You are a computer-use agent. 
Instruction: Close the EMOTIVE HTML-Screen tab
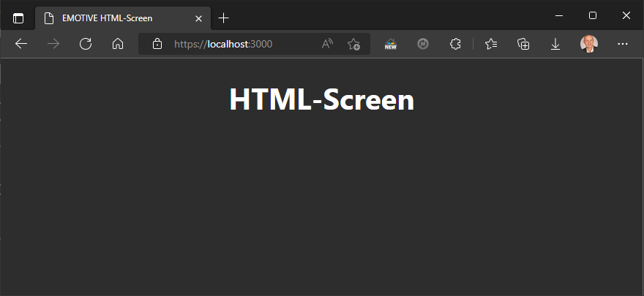click(198, 18)
